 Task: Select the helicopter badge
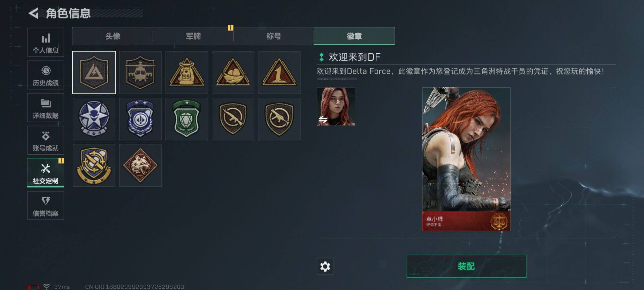[x=140, y=72]
